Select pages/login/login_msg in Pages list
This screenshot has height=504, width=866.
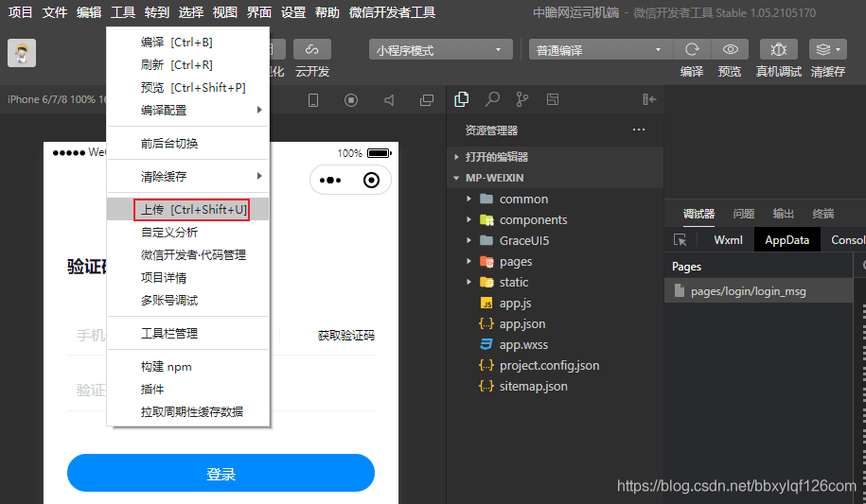758,291
